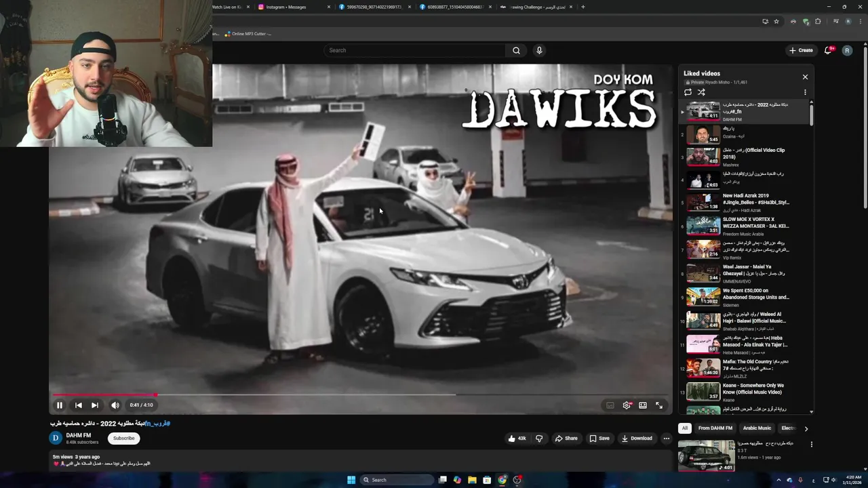The height and width of the screenshot is (488, 868).
Task: Click the YouTube search magnifier button
Action: [x=516, y=50]
